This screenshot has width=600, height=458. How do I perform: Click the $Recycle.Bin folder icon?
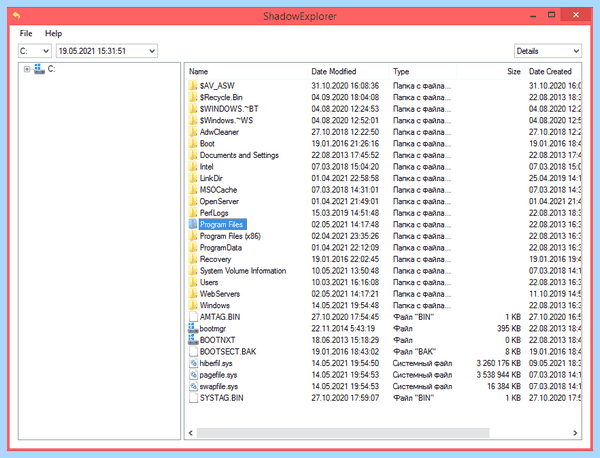pos(193,97)
